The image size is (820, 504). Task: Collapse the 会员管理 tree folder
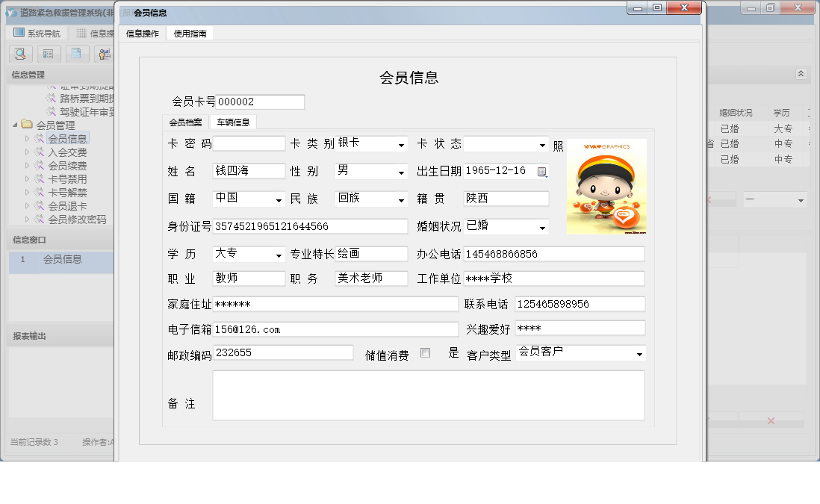[x=15, y=125]
